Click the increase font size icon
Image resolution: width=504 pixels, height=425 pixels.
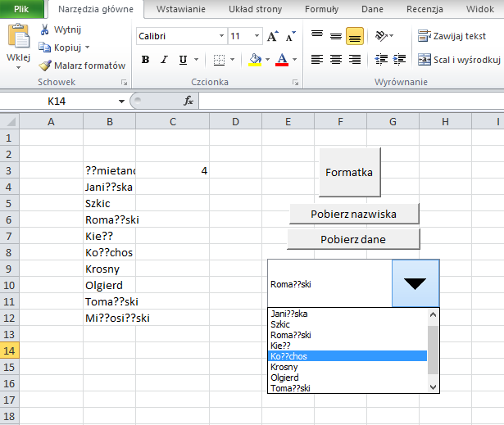[x=273, y=37]
